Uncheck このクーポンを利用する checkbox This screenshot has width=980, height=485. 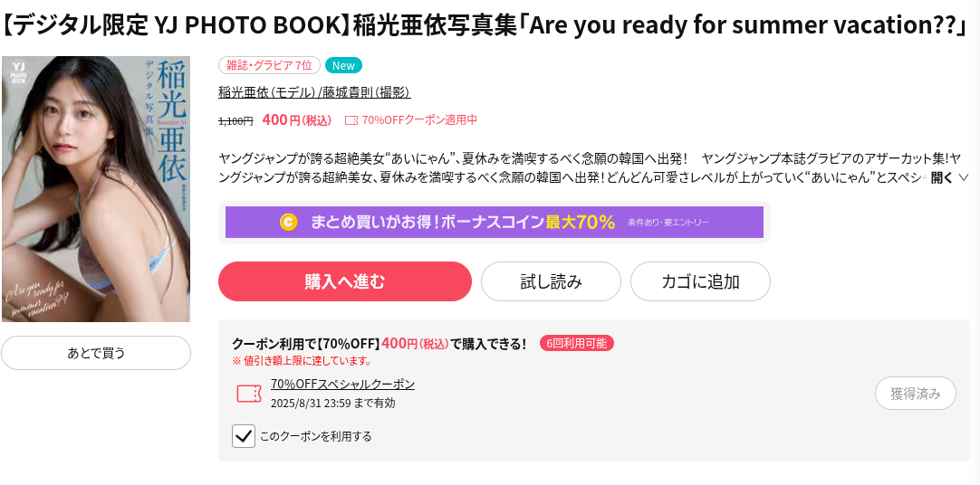(243, 436)
